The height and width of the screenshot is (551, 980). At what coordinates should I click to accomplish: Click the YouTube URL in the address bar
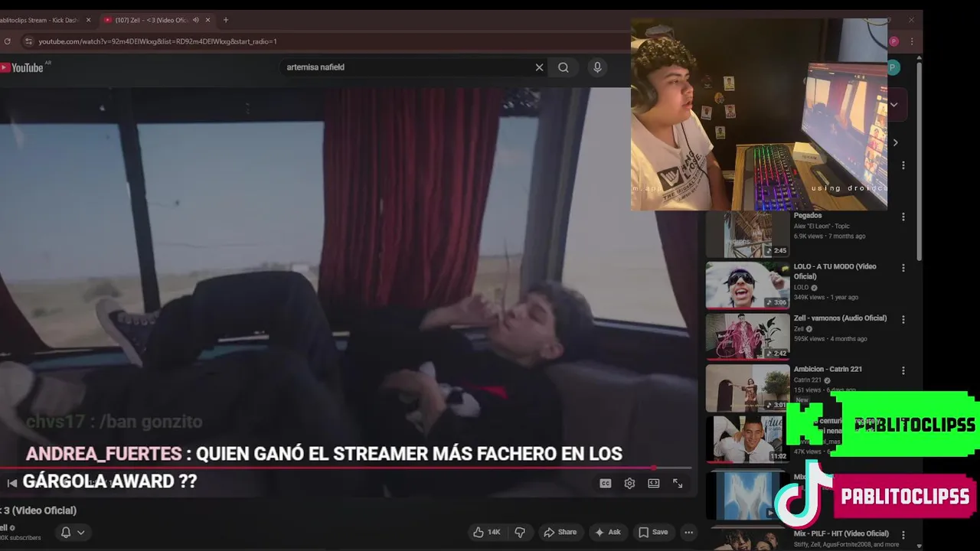[x=158, y=41]
